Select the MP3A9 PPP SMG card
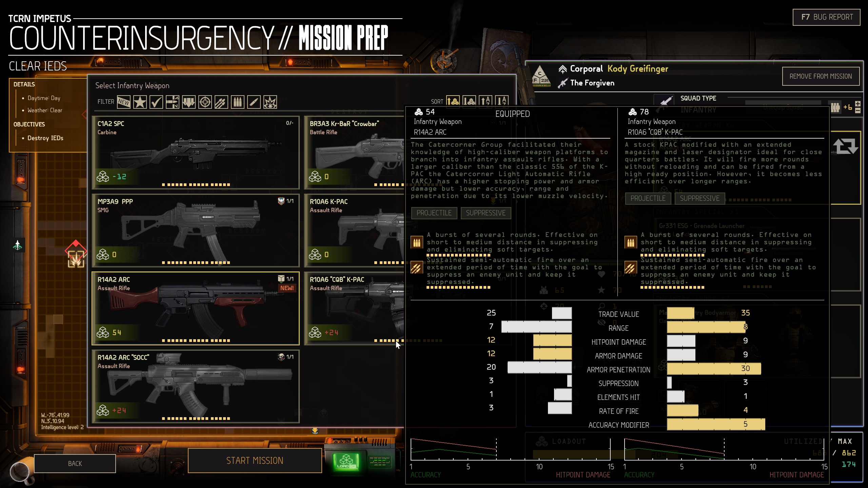This screenshot has height=488, width=868. (x=196, y=230)
